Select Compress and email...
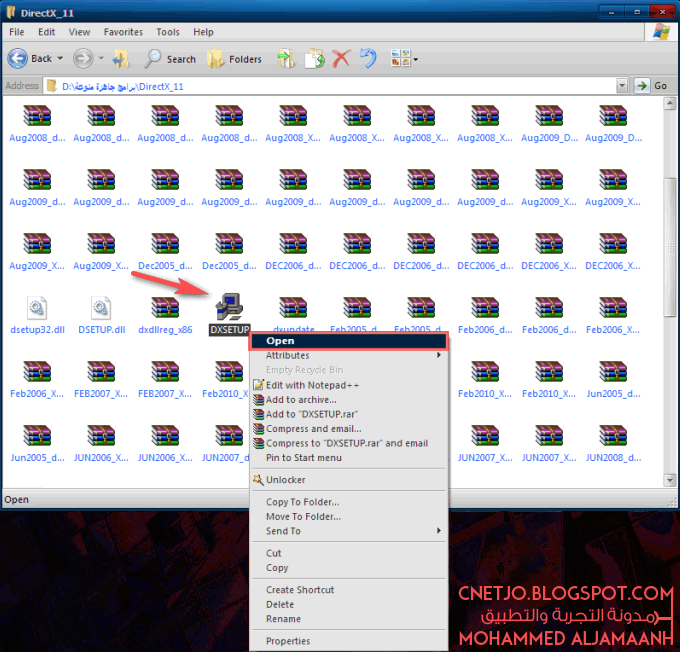Screen dimensions: 680x652 pyautogui.click(x=348, y=429)
